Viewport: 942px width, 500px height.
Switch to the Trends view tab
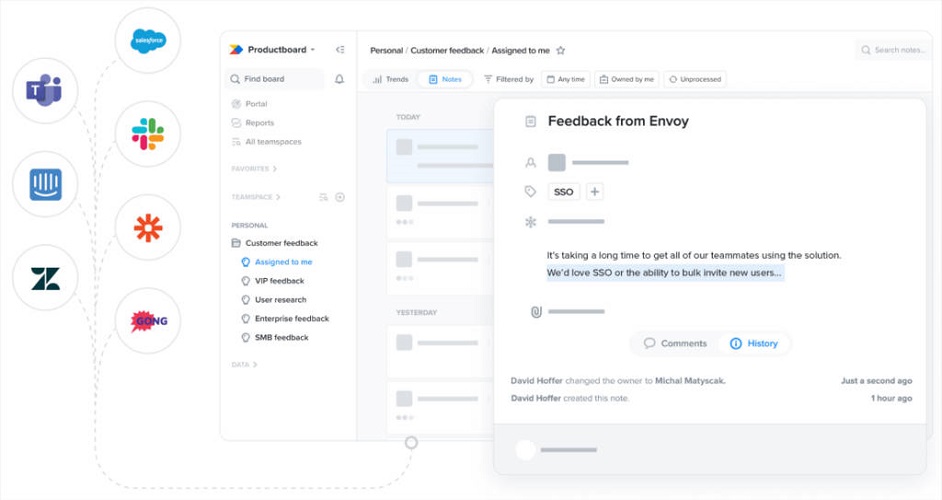390,79
